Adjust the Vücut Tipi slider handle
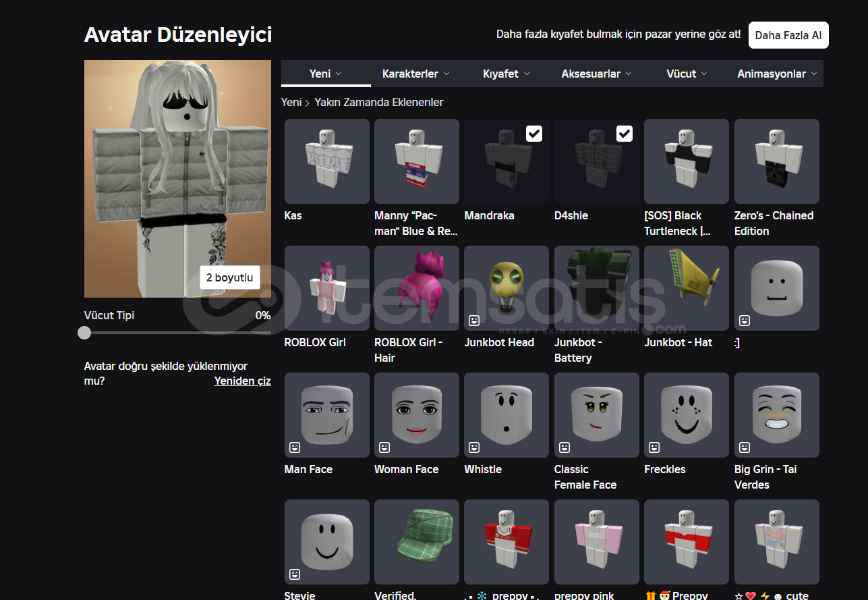 (84, 332)
